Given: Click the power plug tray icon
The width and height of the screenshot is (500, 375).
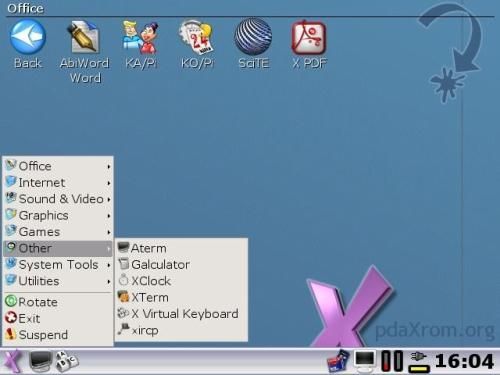Looking at the screenshot, I should point(419,362).
